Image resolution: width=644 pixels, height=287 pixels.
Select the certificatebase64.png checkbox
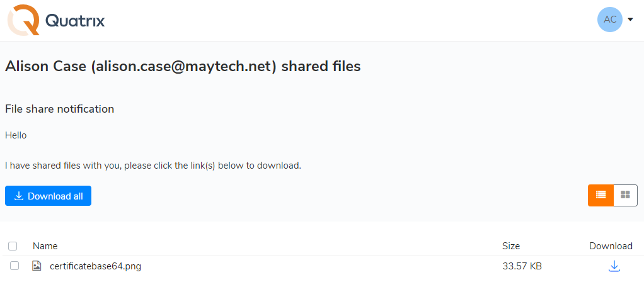[14, 266]
